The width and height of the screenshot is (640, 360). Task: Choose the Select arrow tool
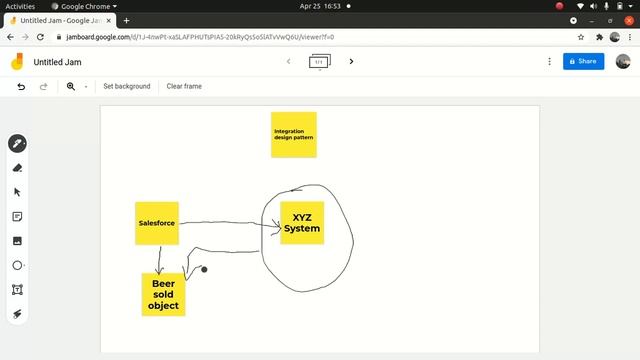[17, 192]
